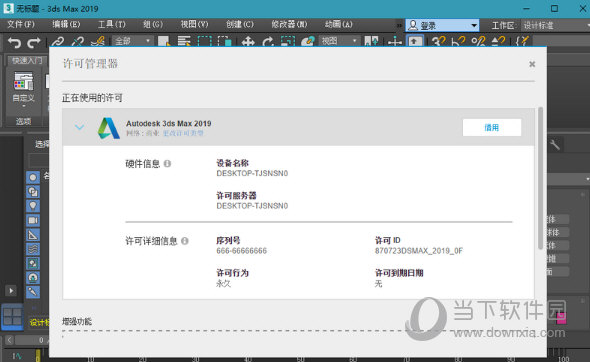Click the Autodesk 3ds Max 2019 logo icon
This screenshot has height=362, width=590.
coord(109,128)
